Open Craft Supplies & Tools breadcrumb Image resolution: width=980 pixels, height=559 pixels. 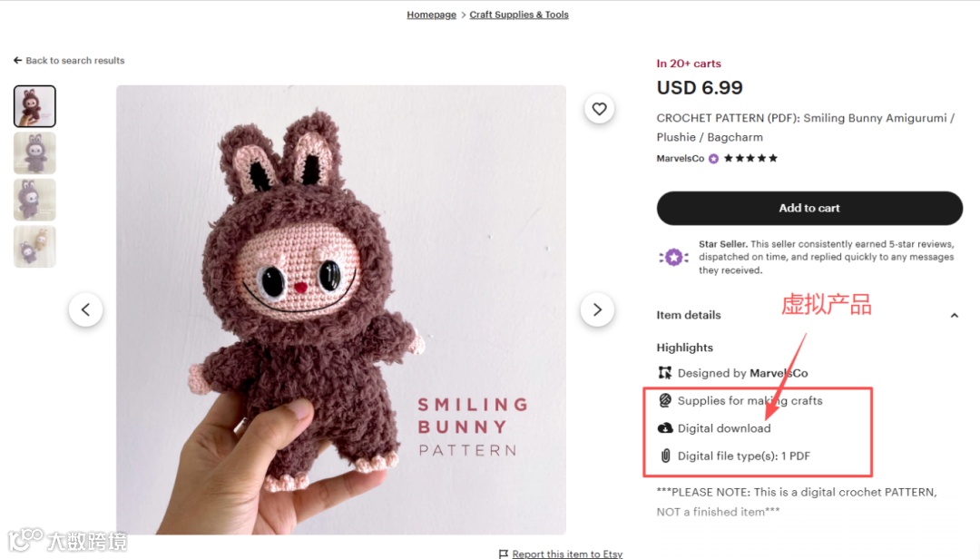pyautogui.click(x=519, y=15)
